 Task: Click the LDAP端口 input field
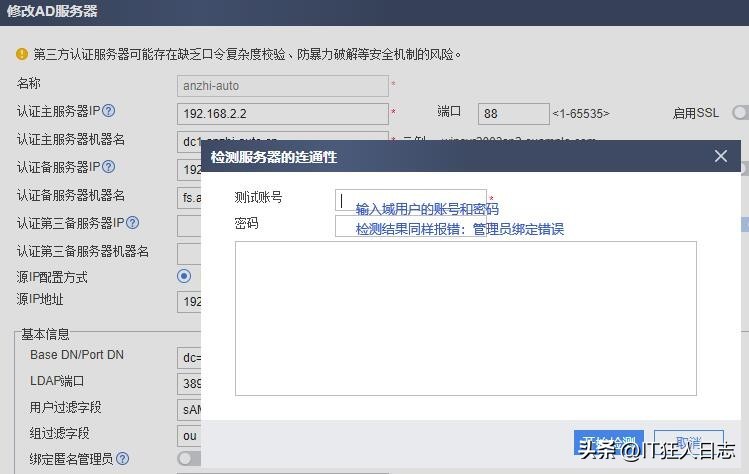coord(189,383)
